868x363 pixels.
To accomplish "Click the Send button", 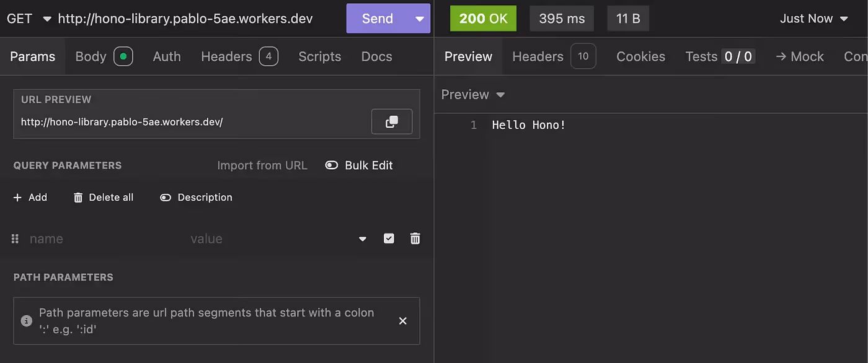I will 378,19.
